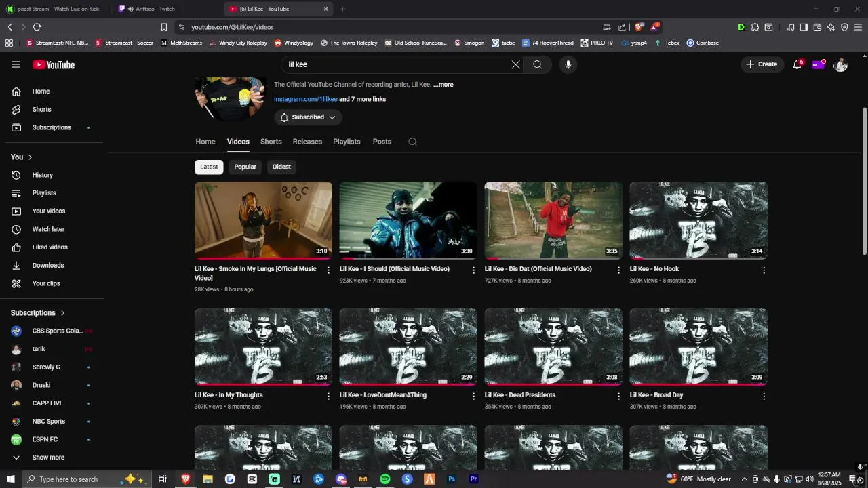Switch to the Releases tab
Screen dimensions: 868x488
coord(307,142)
